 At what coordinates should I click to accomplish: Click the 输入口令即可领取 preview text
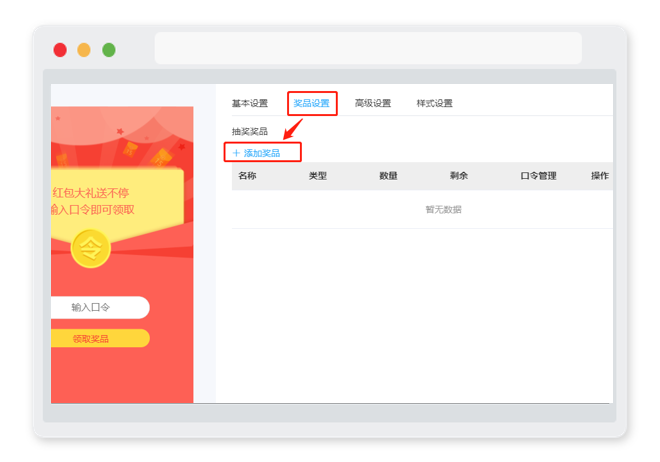pyautogui.click(x=93, y=210)
